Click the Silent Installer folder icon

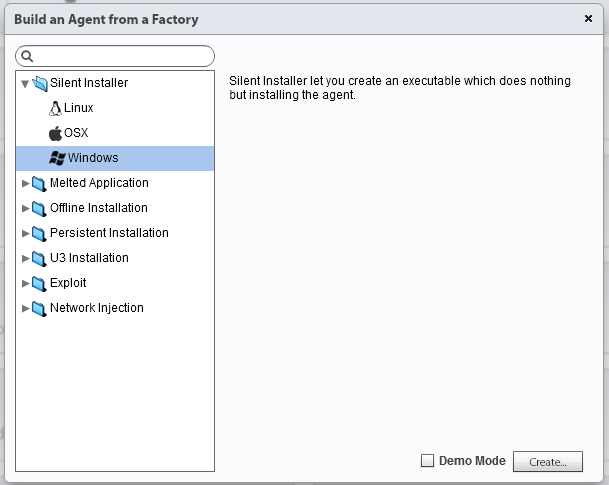[x=40, y=83]
